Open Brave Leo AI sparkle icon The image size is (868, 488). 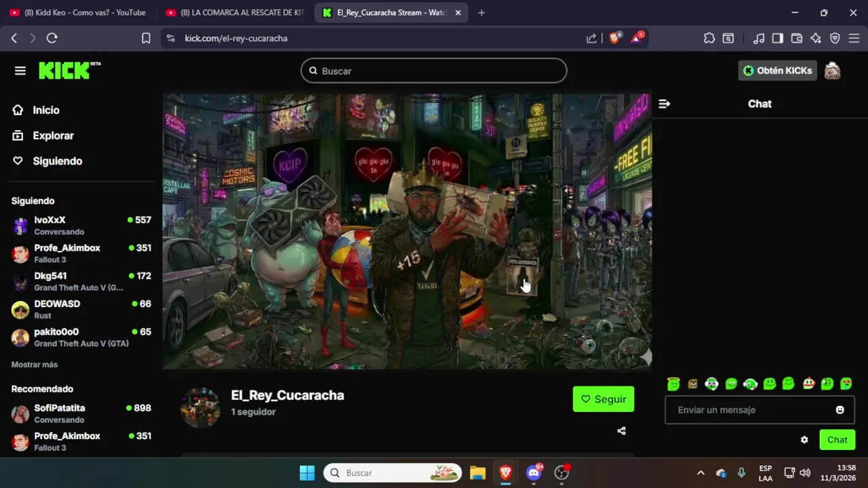tap(816, 39)
